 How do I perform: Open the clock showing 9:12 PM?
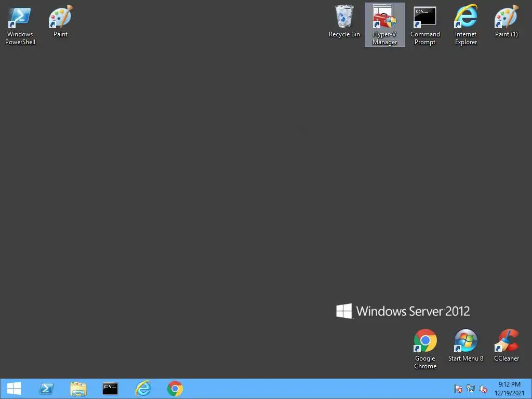tap(509, 389)
